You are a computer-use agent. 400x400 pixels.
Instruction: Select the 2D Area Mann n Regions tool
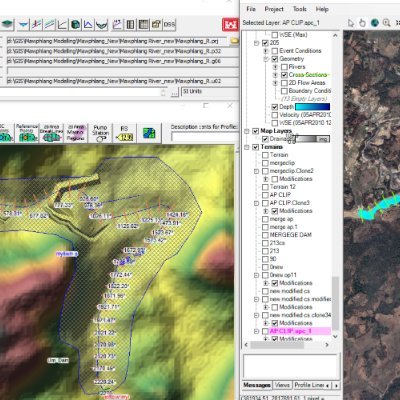coord(76,133)
